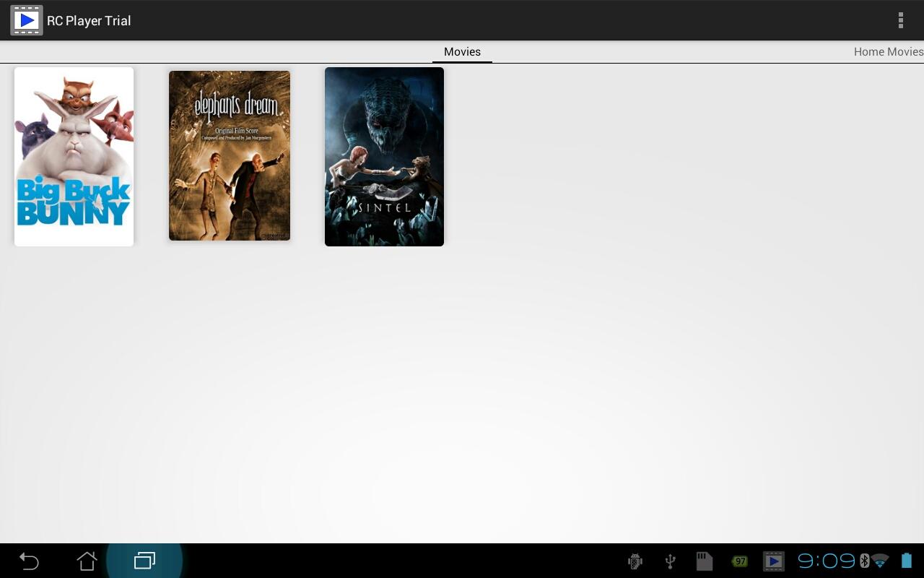The image size is (924, 578).
Task: Open the Big Buck Bunny movie poster
Action: click(x=74, y=157)
